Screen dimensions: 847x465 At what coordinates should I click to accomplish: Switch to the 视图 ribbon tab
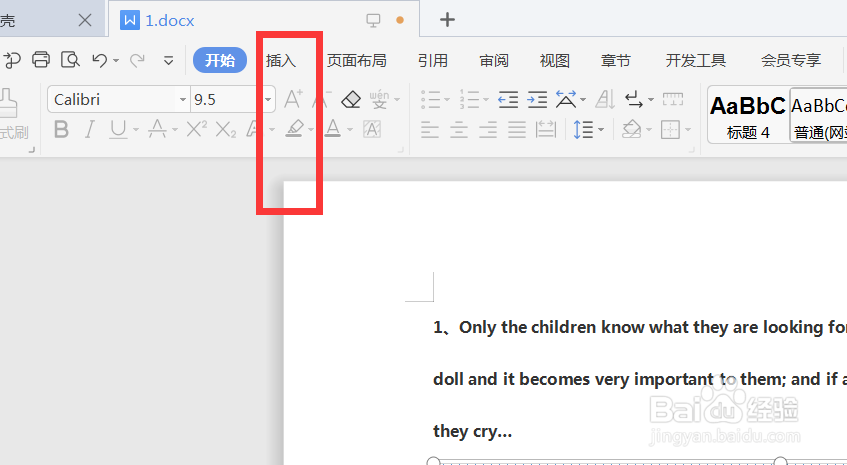tap(555, 60)
